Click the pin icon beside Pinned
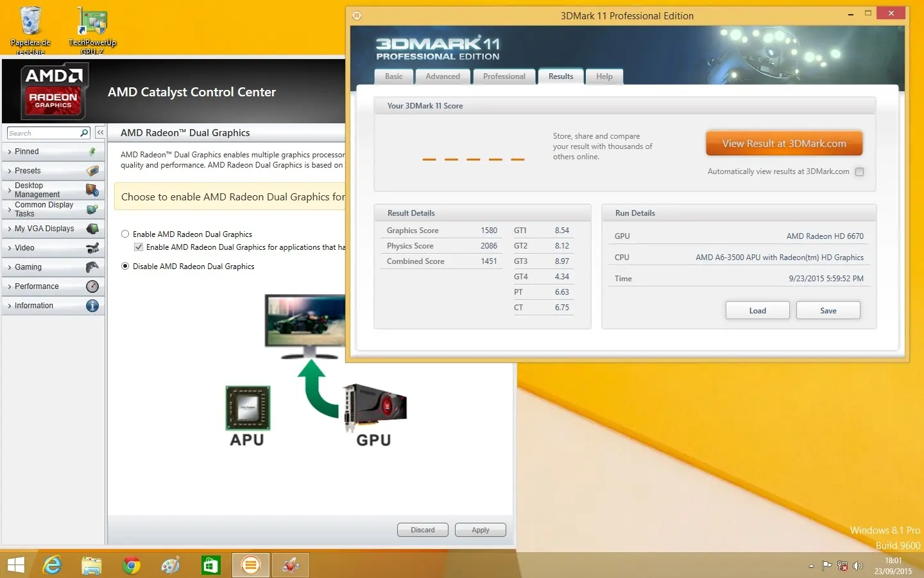The image size is (924, 578). pyautogui.click(x=92, y=152)
